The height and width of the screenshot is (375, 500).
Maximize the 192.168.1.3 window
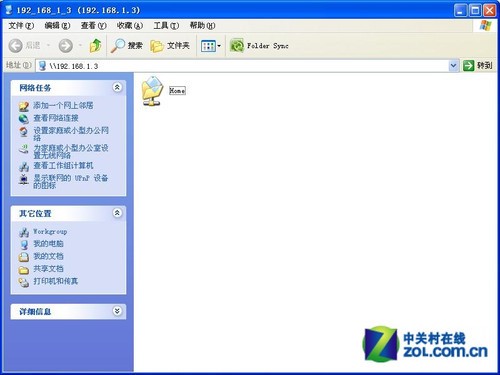pyautogui.click(x=475, y=11)
